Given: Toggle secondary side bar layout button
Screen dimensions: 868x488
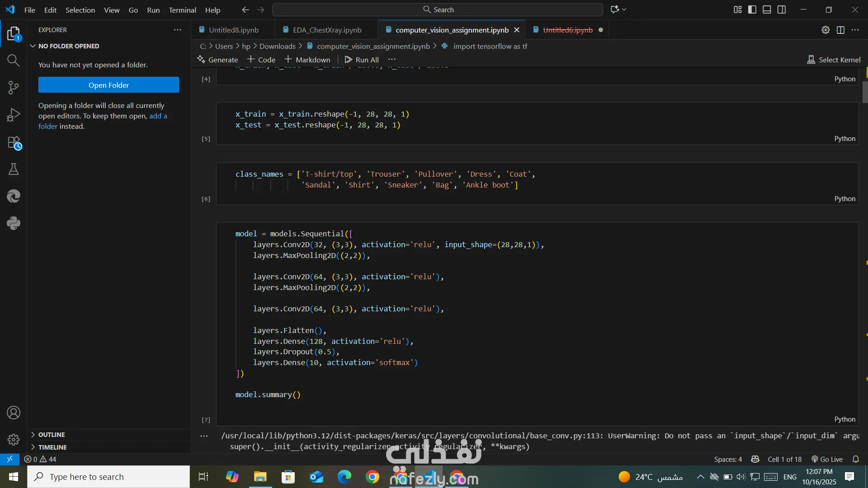Looking at the screenshot, I should pyautogui.click(x=782, y=9).
